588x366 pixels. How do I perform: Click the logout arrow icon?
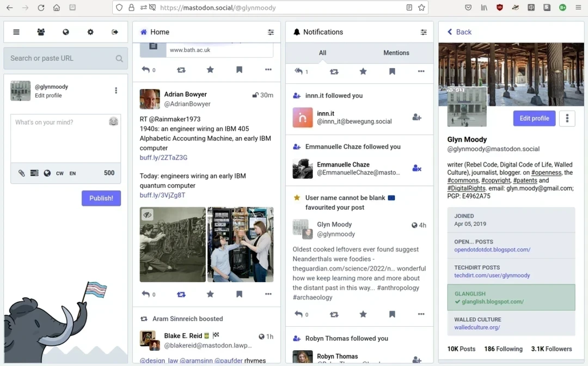pos(115,32)
